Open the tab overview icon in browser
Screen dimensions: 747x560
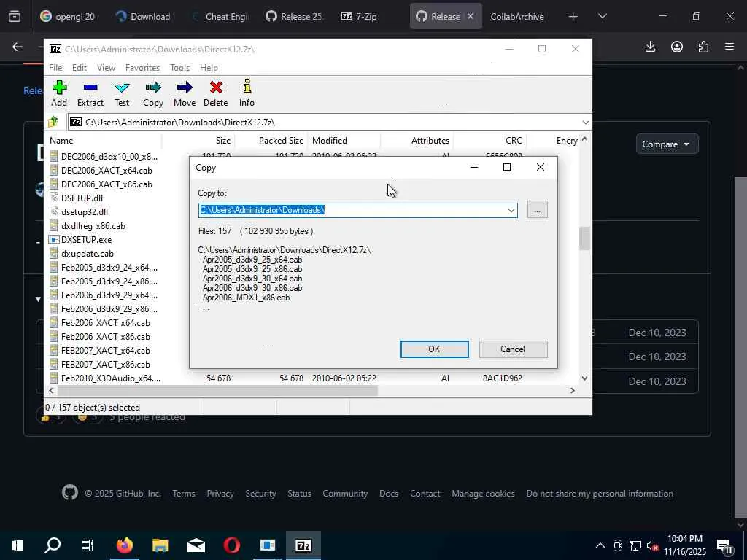15,16
